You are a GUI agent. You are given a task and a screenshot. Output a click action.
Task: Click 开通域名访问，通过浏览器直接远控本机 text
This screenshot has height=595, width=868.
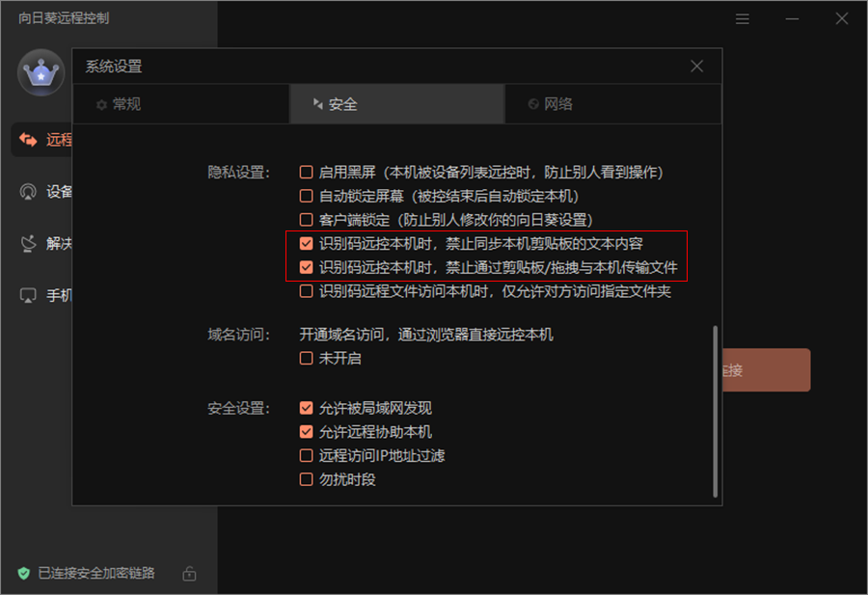click(x=426, y=335)
